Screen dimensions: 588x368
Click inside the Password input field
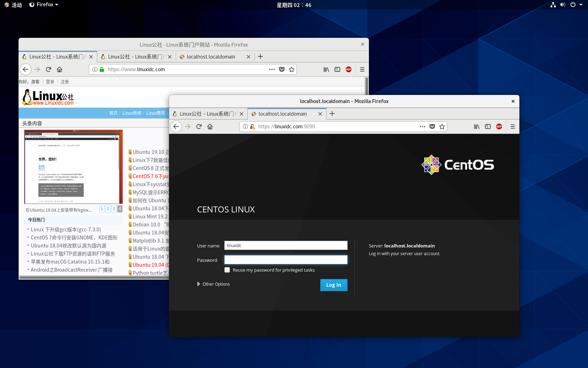pyautogui.click(x=286, y=260)
